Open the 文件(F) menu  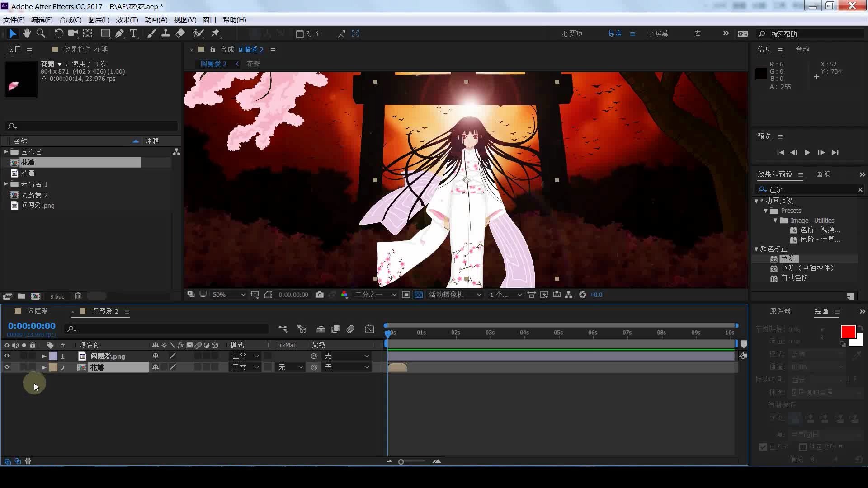tap(14, 19)
